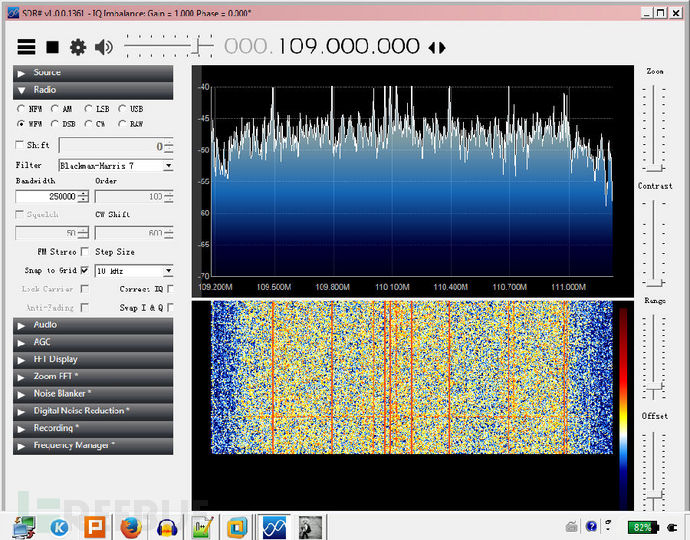Open the hamburger menu icon
690x540 pixels.
[x=26, y=47]
